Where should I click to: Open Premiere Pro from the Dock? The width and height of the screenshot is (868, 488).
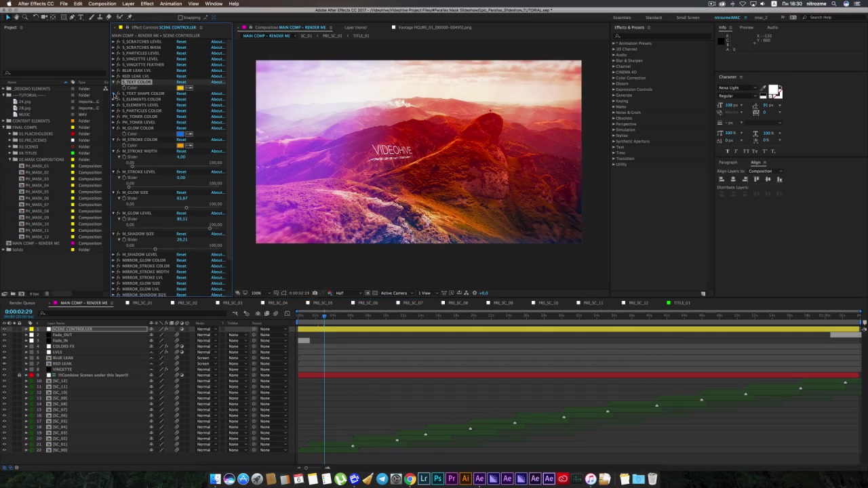coord(452,479)
